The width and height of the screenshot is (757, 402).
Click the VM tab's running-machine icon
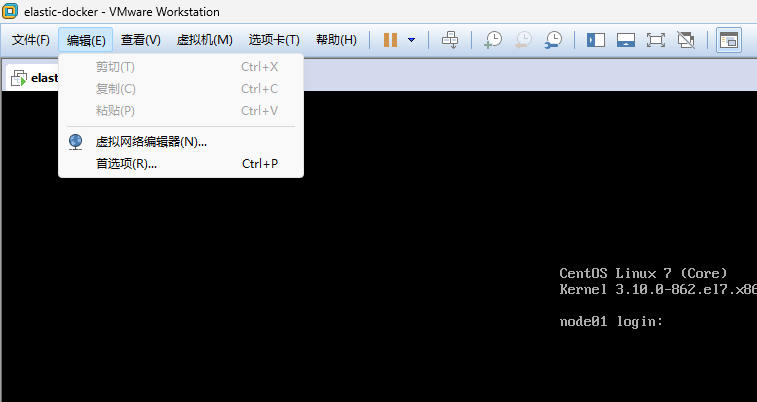click(x=19, y=78)
